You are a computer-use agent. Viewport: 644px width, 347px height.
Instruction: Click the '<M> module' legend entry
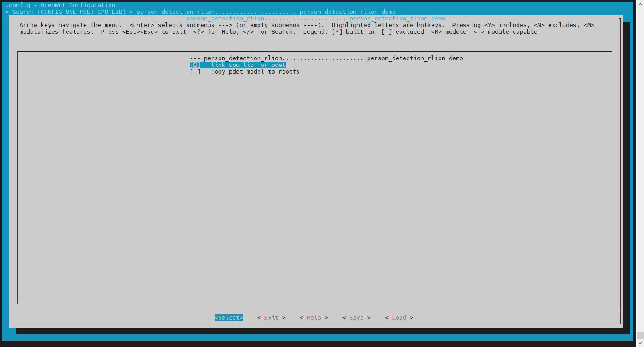pyautogui.click(x=448, y=32)
